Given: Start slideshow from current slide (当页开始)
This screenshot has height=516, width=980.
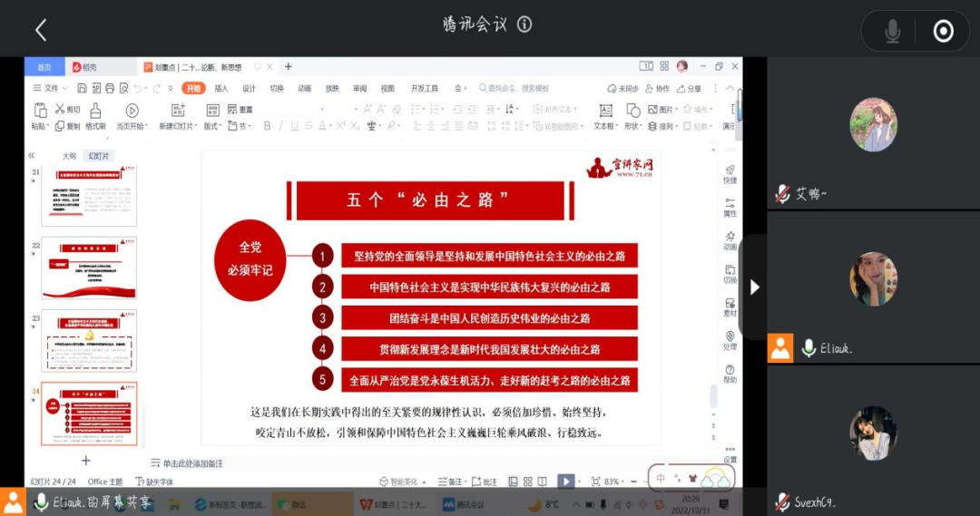Looking at the screenshot, I should (132, 111).
